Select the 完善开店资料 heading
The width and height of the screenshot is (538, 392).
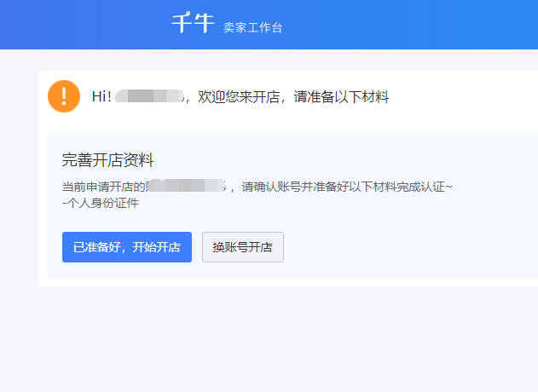107,160
